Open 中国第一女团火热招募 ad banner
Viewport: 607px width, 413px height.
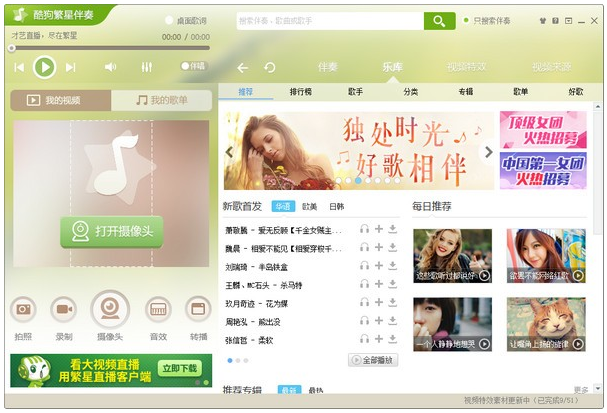[x=543, y=170]
